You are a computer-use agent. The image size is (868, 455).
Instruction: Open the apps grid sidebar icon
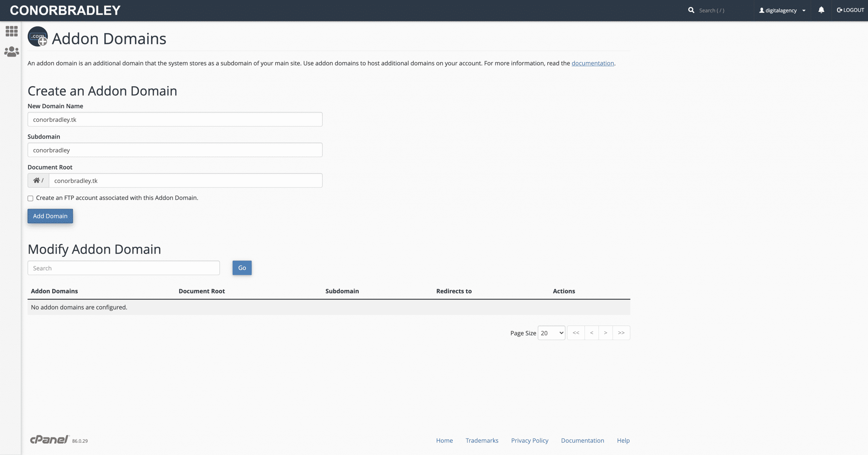click(12, 31)
